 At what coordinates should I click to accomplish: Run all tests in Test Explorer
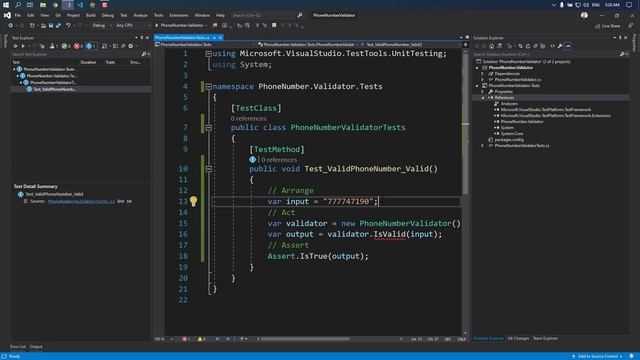coord(16,46)
